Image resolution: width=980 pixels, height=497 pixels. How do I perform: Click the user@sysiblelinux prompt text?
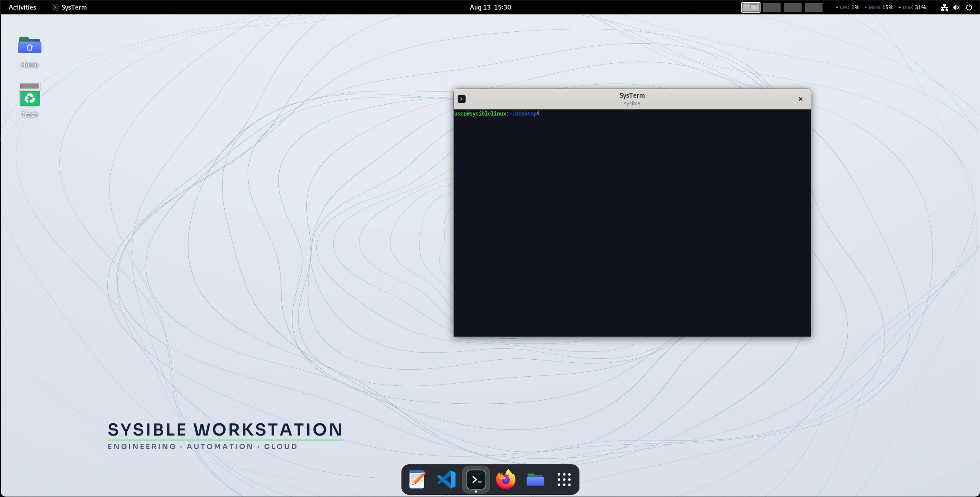(480, 114)
